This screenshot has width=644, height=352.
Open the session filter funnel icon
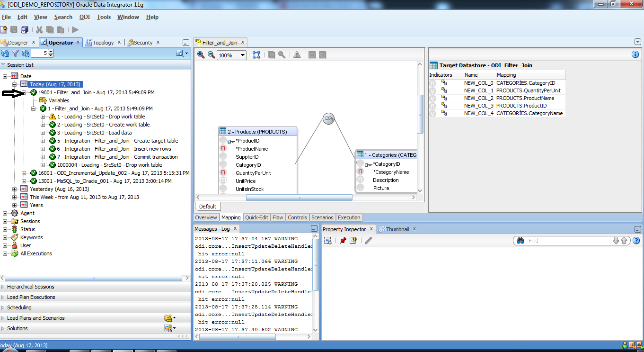15,54
